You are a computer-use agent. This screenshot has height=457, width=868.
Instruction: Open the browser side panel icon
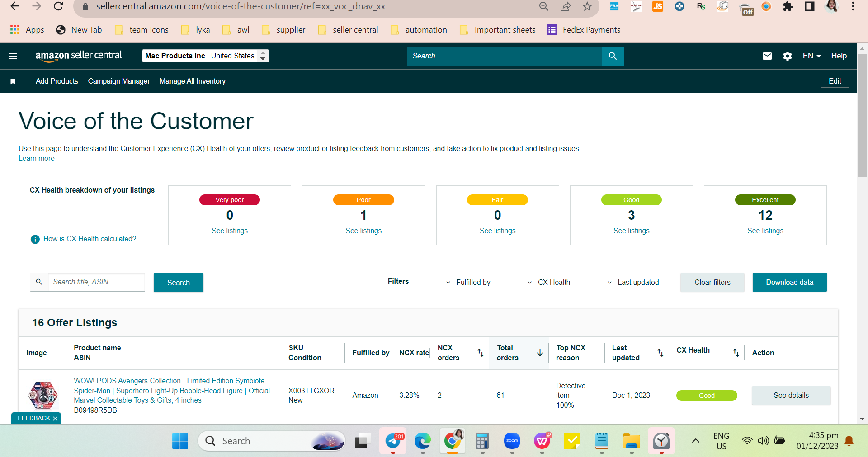tap(810, 7)
